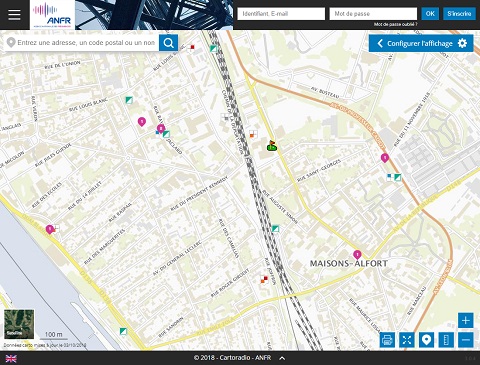
Task: Expand the Configurer l'affichage panel
Action: point(421,43)
